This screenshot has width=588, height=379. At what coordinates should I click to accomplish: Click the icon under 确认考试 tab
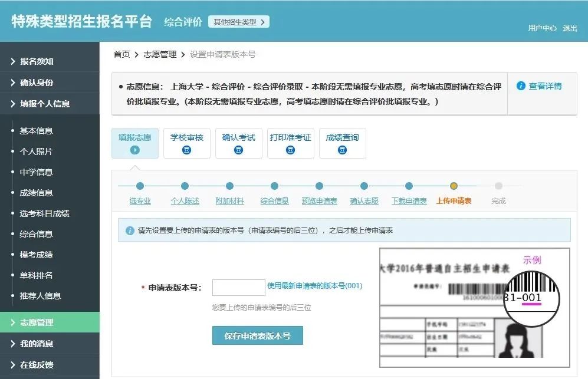click(239, 150)
